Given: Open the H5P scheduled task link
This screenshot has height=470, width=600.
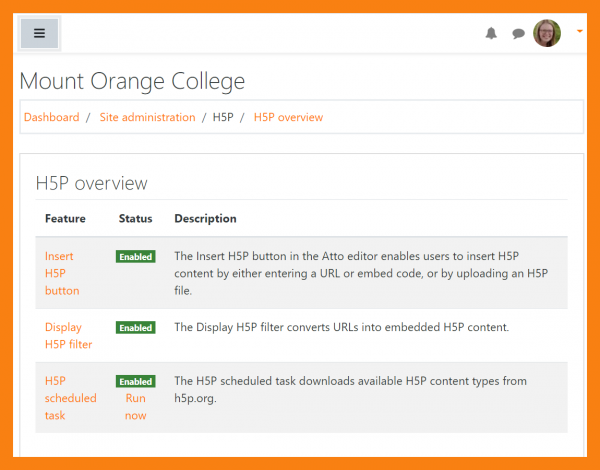Looking at the screenshot, I should [x=70, y=398].
